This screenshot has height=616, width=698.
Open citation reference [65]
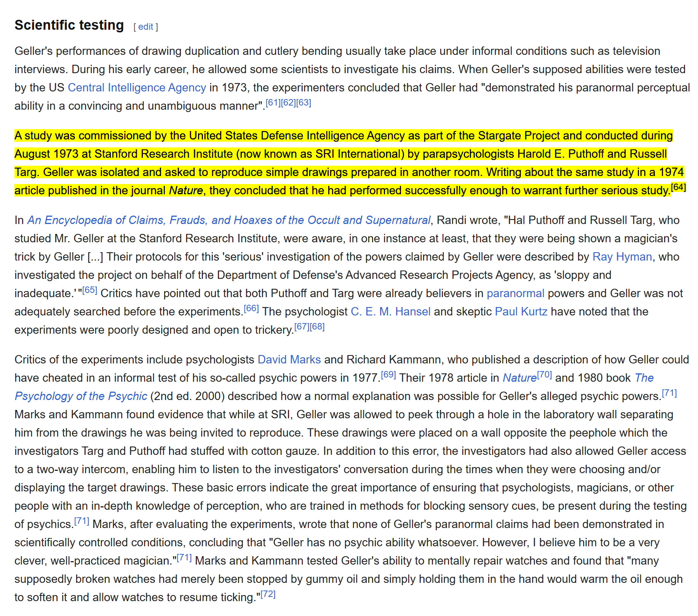click(x=89, y=290)
